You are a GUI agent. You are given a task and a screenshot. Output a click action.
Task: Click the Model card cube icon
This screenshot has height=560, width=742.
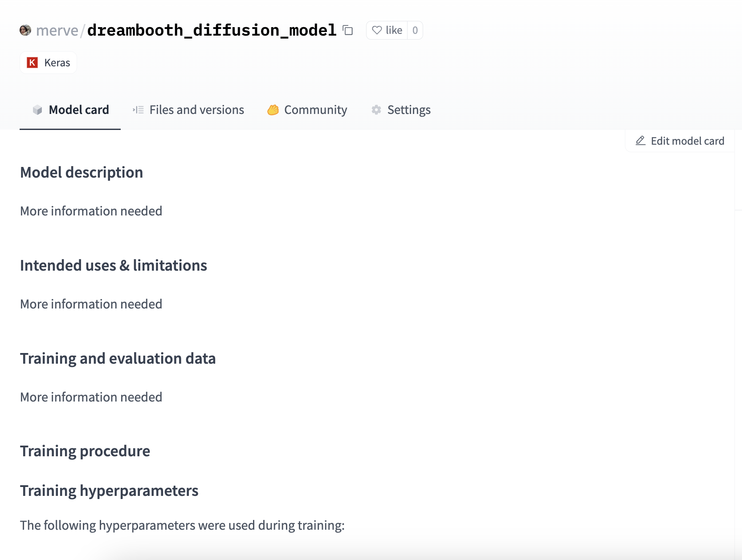[37, 110]
